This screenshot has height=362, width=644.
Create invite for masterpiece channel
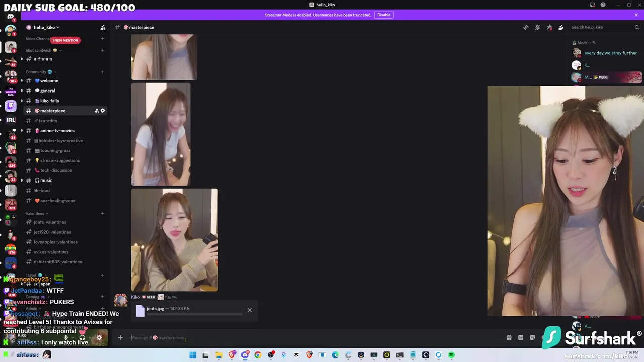[x=96, y=111]
